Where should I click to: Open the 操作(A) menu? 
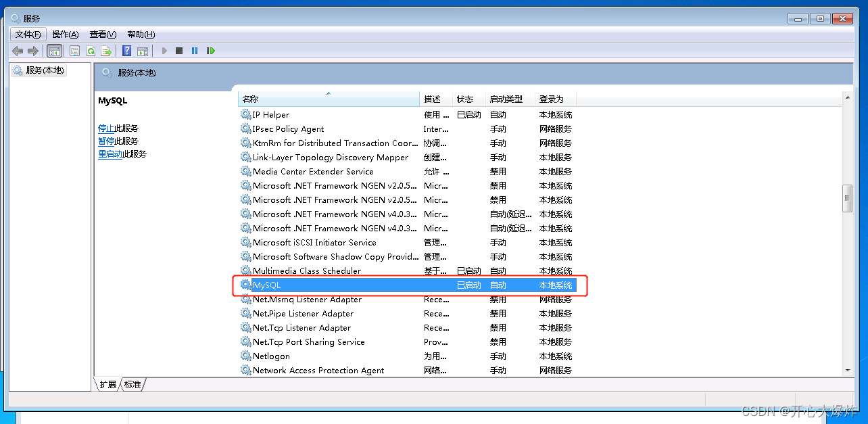click(x=66, y=34)
